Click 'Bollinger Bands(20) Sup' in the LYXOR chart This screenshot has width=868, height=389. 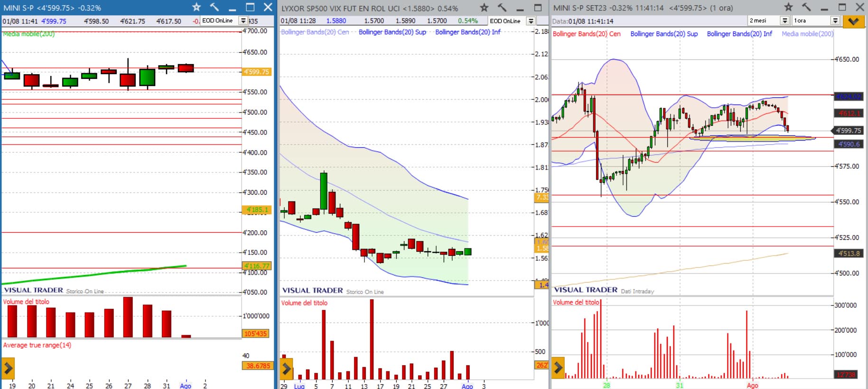tap(392, 32)
